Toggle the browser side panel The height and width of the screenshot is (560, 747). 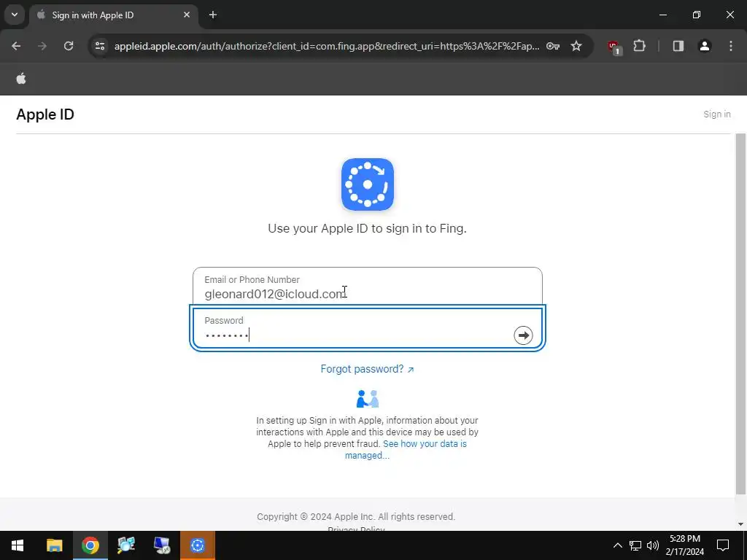click(x=678, y=46)
